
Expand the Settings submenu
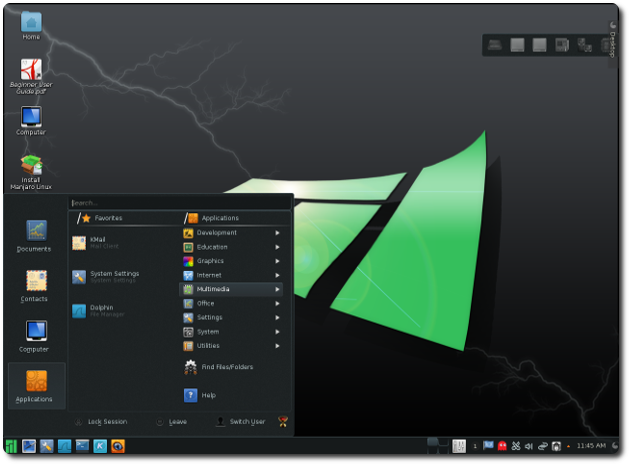click(x=231, y=317)
